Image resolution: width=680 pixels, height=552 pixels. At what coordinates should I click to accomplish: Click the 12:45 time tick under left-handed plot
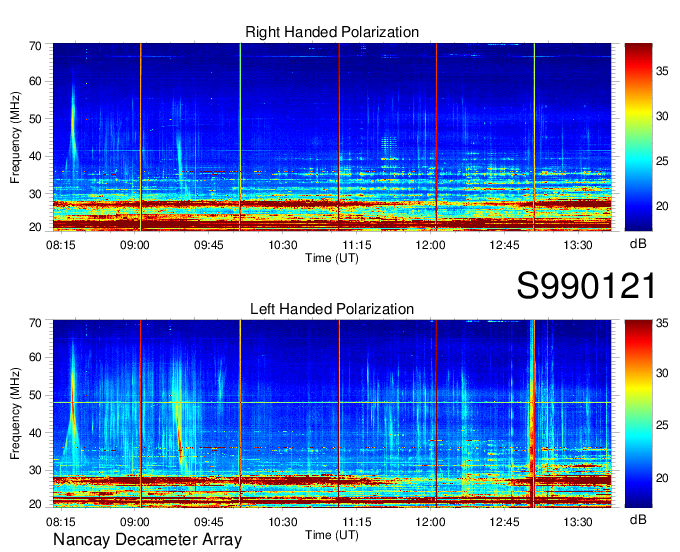pyautogui.click(x=504, y=522)
